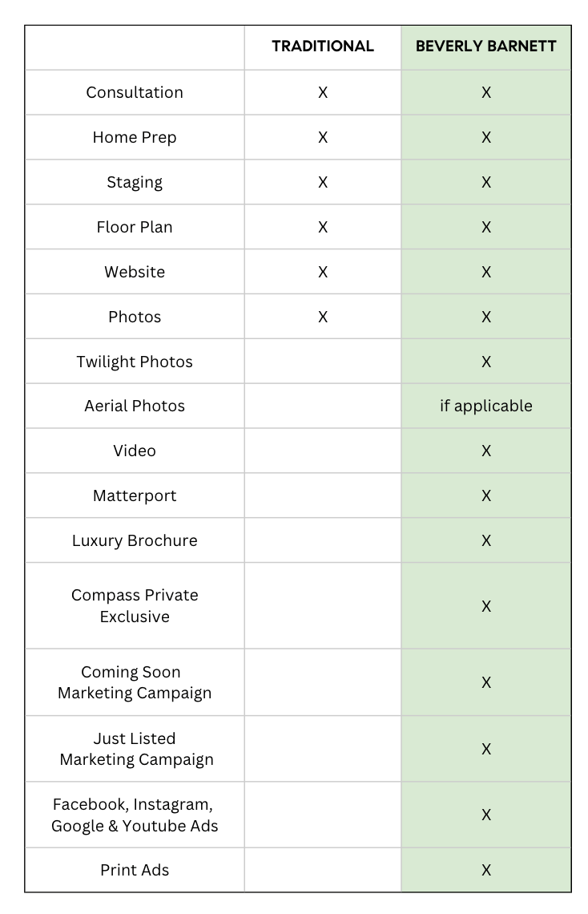Click the Just Listed Marketing Campaign label
The width and height of the screenshot is (588, 914).
click(x=136, y=749)
